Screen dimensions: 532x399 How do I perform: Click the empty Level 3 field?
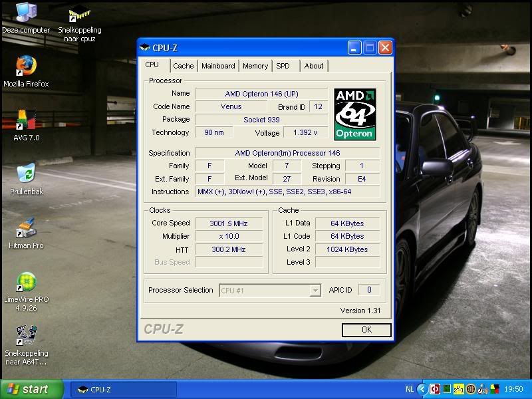click(347, 262)
